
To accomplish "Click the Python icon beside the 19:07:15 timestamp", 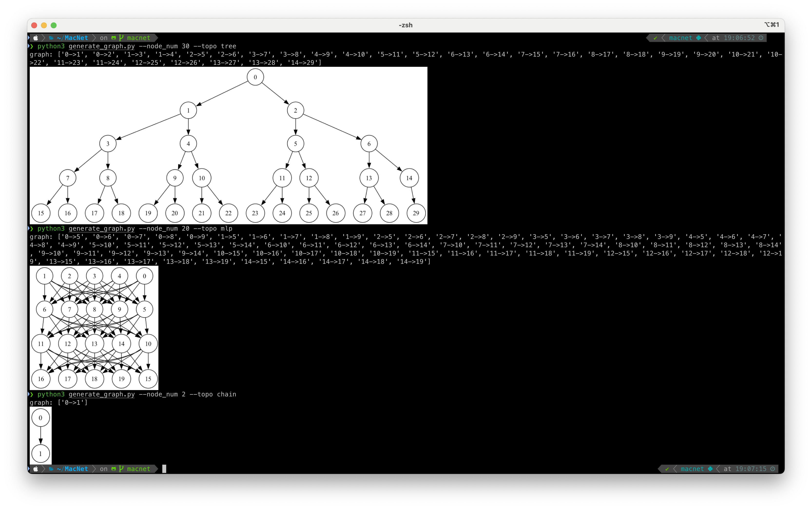I will [710, 469].
